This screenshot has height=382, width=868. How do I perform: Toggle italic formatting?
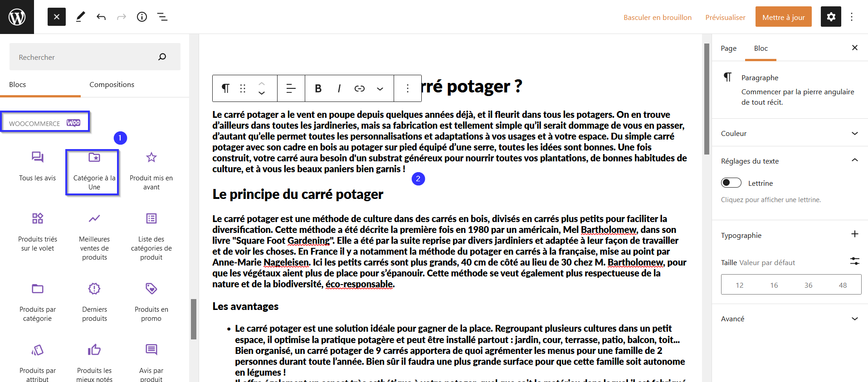pyautogui.click(x=339, y=88)
